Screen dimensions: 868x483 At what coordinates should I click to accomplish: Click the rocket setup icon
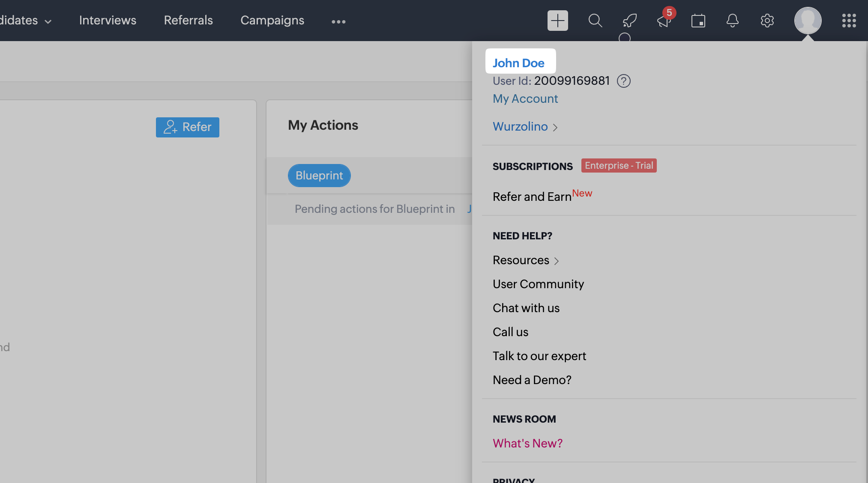point(629,21)
